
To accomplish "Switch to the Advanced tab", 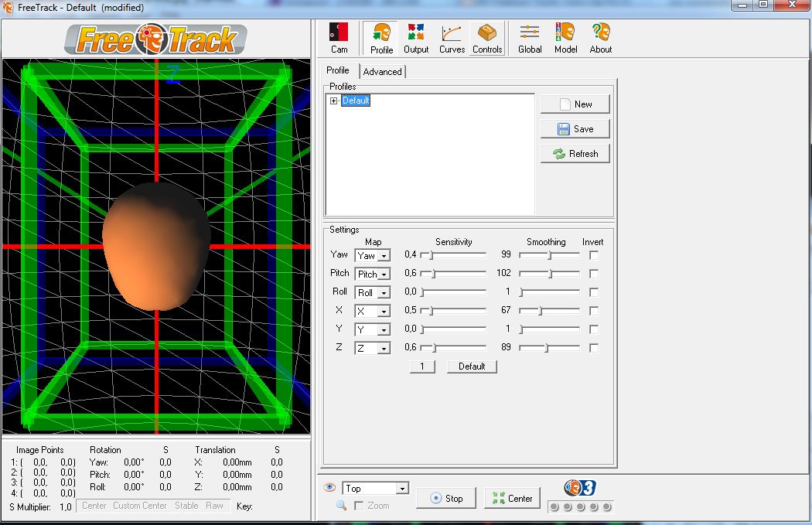I will pos(382,71).
